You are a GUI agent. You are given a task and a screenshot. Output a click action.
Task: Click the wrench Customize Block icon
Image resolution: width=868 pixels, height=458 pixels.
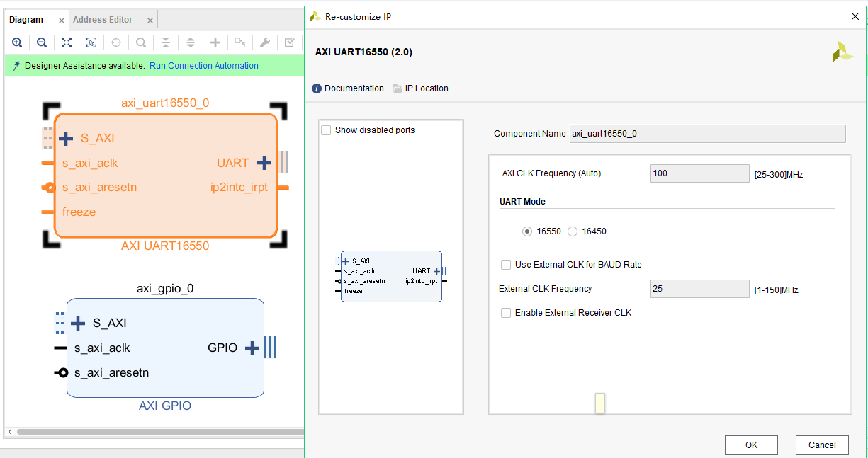point(265,42)
